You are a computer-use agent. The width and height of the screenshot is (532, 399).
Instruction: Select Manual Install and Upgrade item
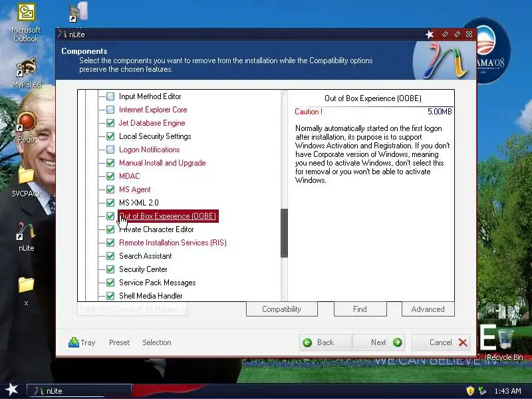(162, 163)
